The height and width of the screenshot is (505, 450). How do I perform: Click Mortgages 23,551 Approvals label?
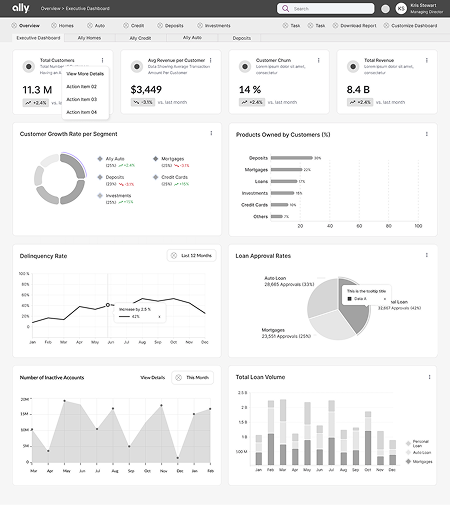pos(286,333)
